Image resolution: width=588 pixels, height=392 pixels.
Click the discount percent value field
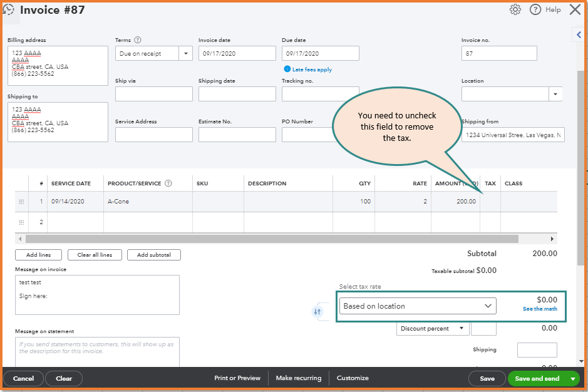[x=483, y=328]
